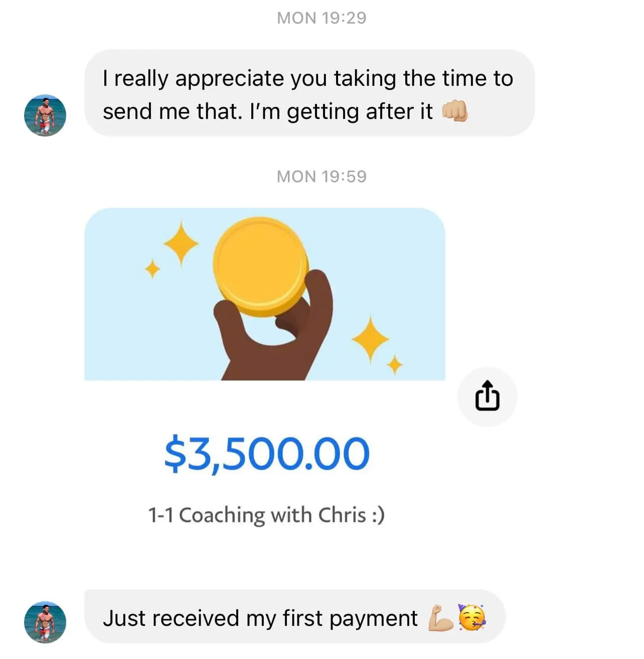Tap the MON 19:29 timestamp

321,18
